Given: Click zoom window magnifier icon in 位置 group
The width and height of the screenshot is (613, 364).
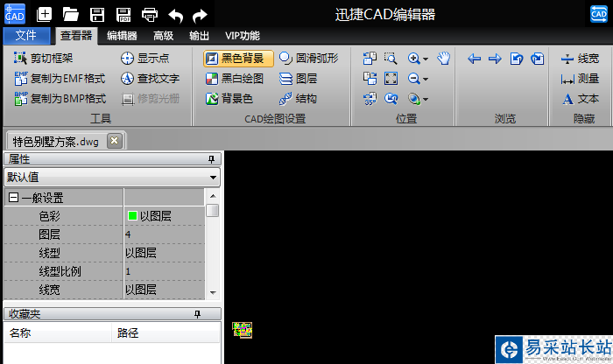Looking at the screenshot, I should tap(391, 59).
